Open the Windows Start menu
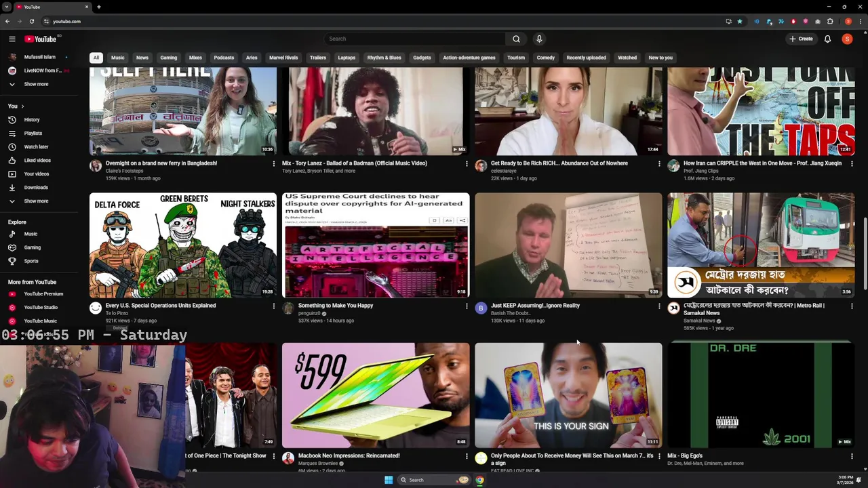The height and width of the screenshot is (488, 868). [x=389, y=480]
